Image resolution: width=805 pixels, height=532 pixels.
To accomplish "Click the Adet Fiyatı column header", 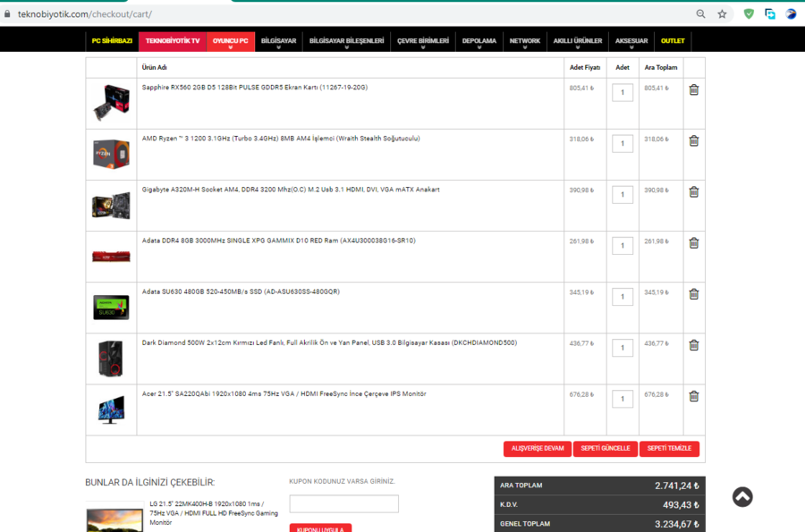I will tap(585, 68).
